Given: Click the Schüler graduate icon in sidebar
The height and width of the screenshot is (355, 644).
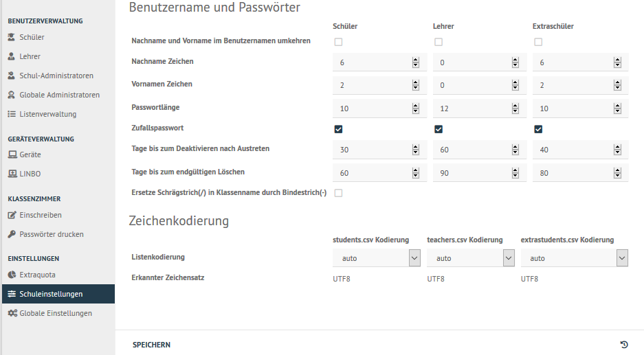Looking at the screenshot, I should (x=12, y=37).
